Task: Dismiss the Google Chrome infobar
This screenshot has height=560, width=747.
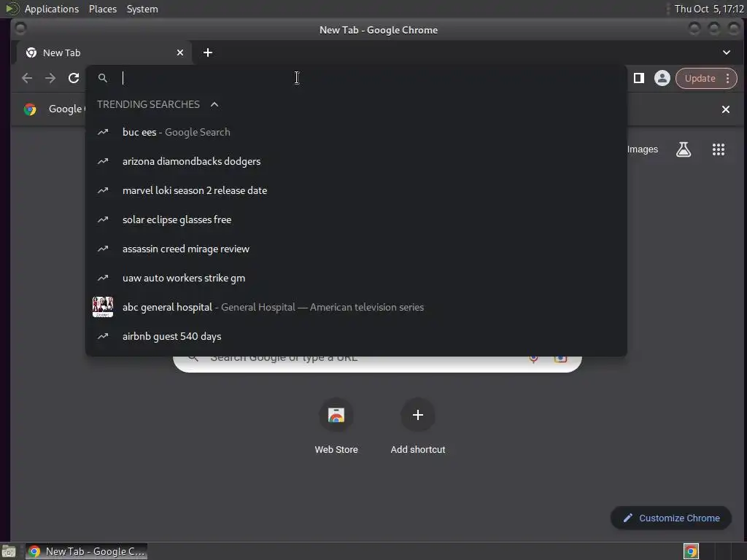Action: 726,109
